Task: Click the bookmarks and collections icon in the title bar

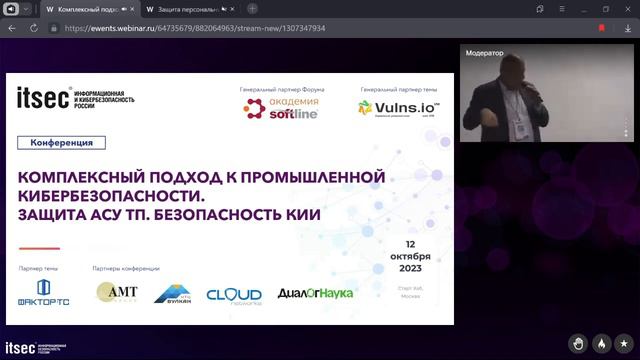Action: pyautogui.click(x=540, y=9)
